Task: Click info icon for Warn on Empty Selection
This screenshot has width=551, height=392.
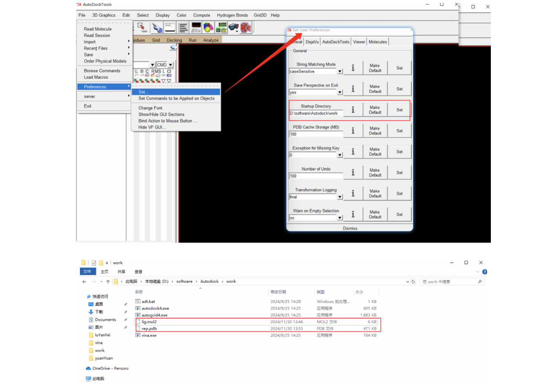Action: [x=353, y=215]
